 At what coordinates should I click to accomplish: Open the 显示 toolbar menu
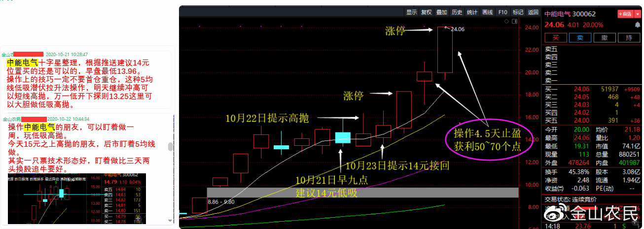click(412, 12)
